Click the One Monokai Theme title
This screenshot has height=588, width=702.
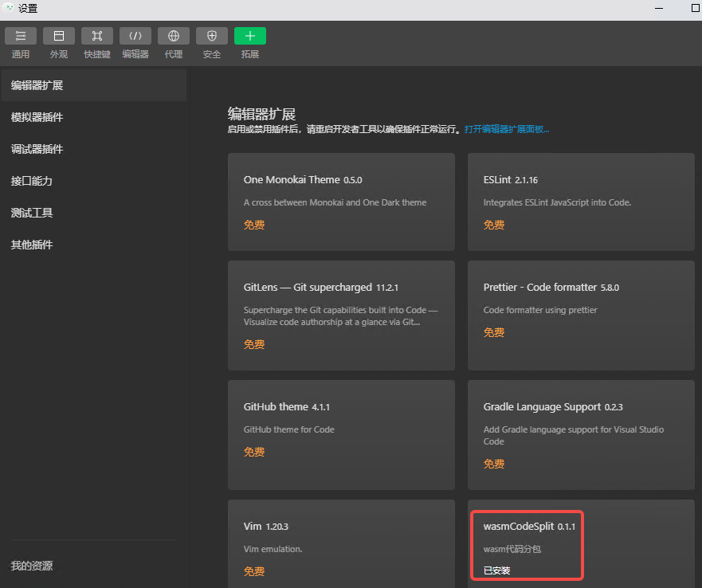(x=303, y=179)
